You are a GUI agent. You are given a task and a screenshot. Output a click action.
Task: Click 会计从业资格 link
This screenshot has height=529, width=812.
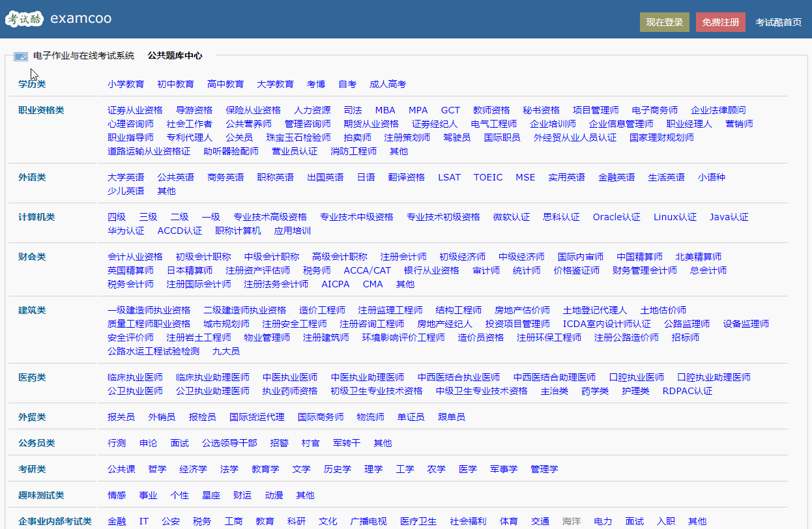[135, 257]
